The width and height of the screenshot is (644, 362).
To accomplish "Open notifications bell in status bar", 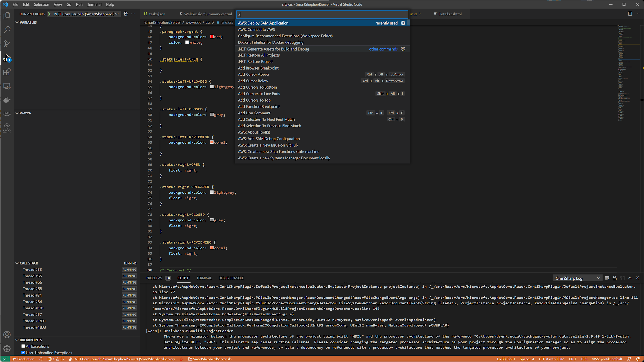I will click(638, 359).
